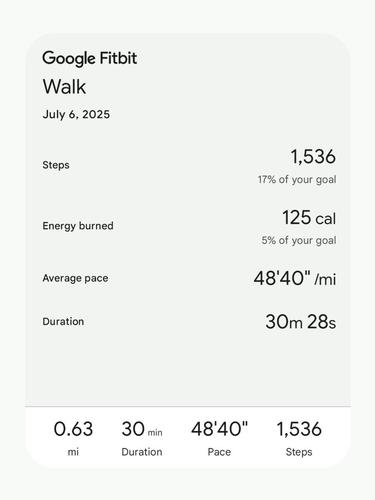Viewport: 375px width, 500px height.
Task: Click the 5% of your goal text
Action: (x=299, y=240)
